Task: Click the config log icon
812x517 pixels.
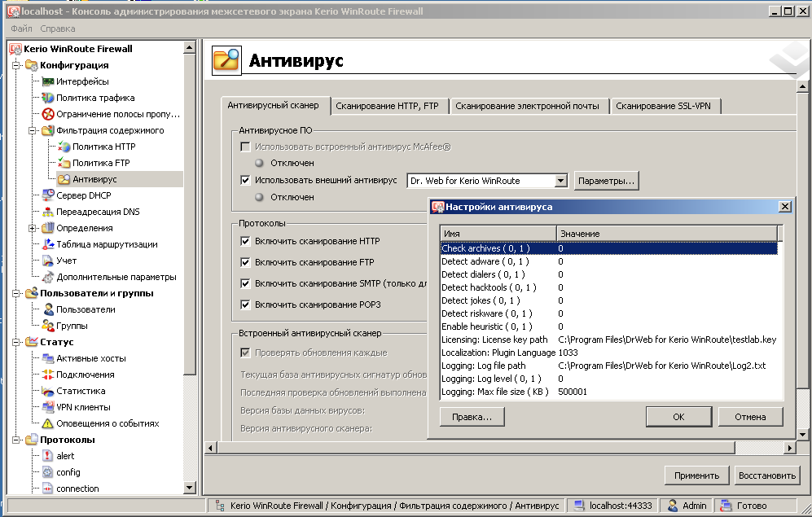Action: [x=47, y=472]
